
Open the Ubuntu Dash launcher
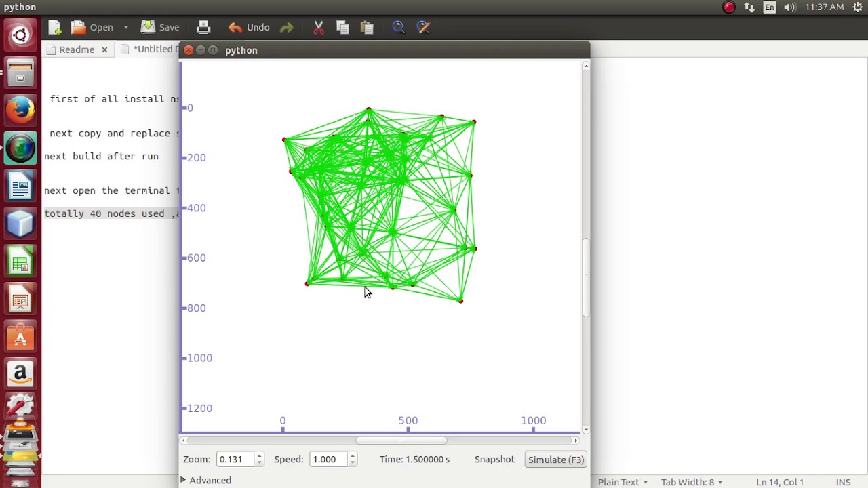coord(20,35)
